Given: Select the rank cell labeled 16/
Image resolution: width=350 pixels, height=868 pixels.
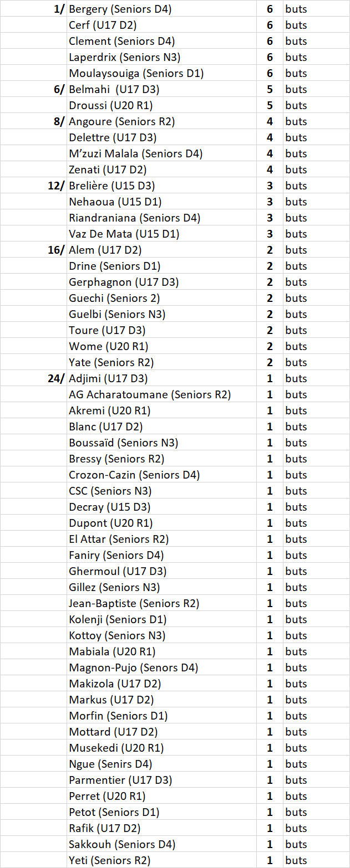Looking at the screenshot, I should 33,250.
